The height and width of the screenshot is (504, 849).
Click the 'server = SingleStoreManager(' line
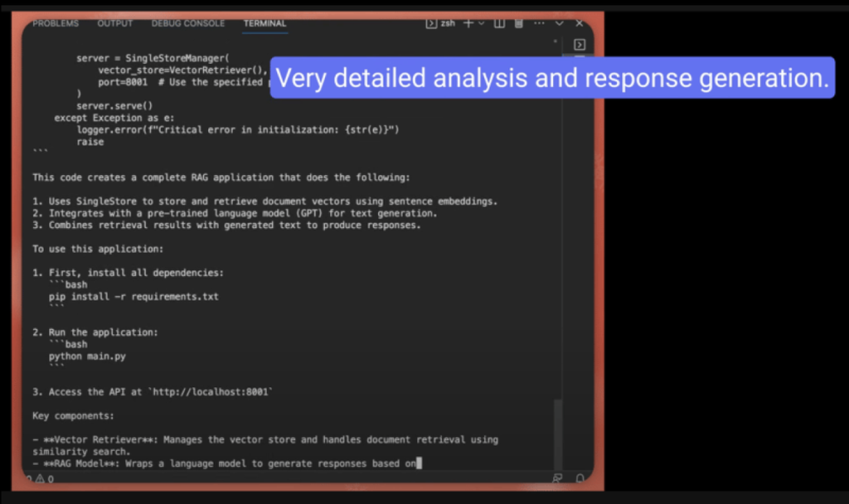tap(153, 59)
